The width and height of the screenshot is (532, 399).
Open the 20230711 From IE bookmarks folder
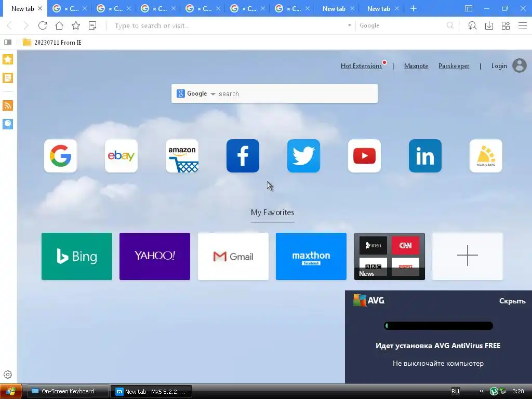point(52,42)
